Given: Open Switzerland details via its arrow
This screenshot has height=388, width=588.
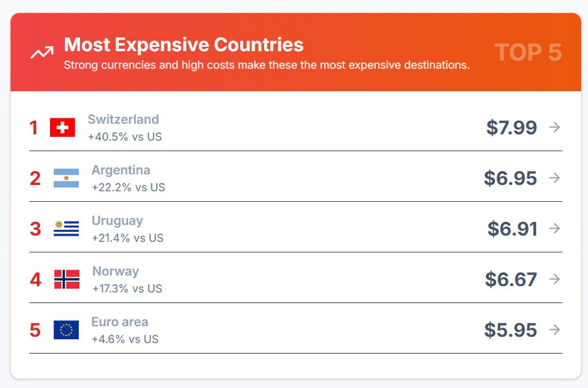Looking at the screenshot, I should pyautogui.click(x=555, y=128).
